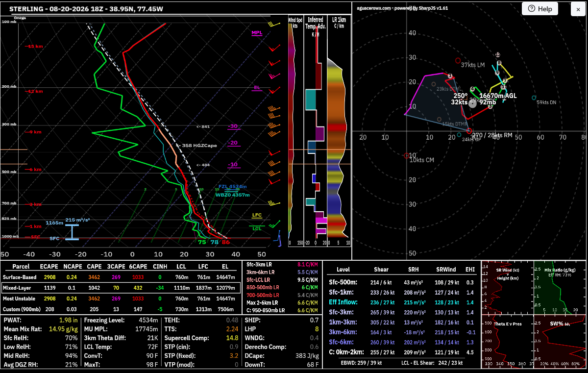Click the EHI column header
Image resolution: width=588 pixels, height=373 pixels.
point(469,269)
